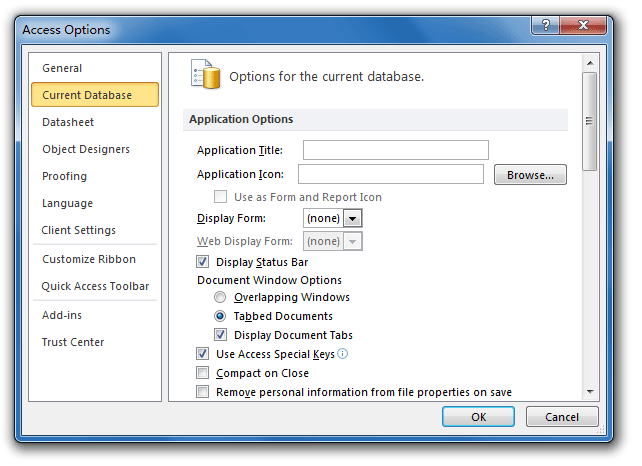Screen dimensions: 642x466
Task: Close the Access Options dialog
Action: tap(583, 25)
